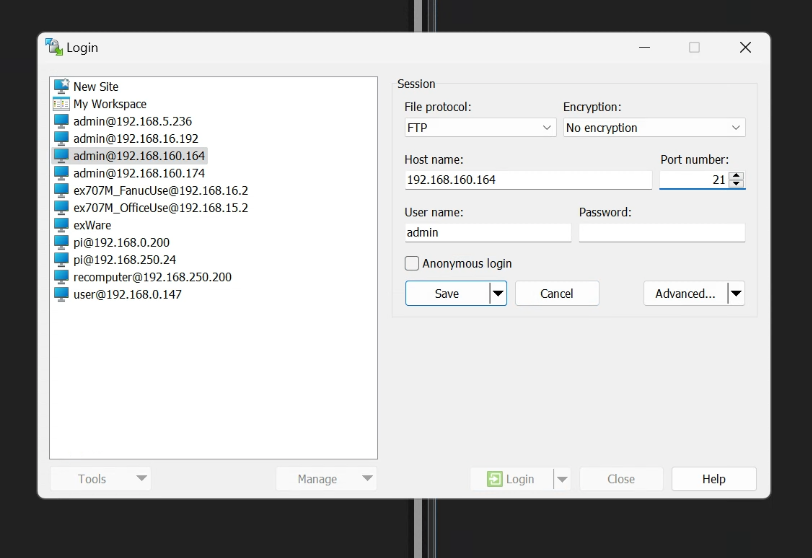Click the Password input field
The image size is (812, 558).
click(661, 233)
